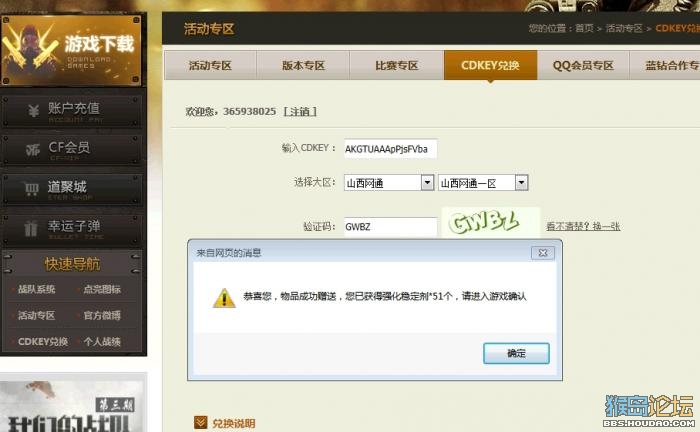Click the 快速导航 header

point(71,264)
